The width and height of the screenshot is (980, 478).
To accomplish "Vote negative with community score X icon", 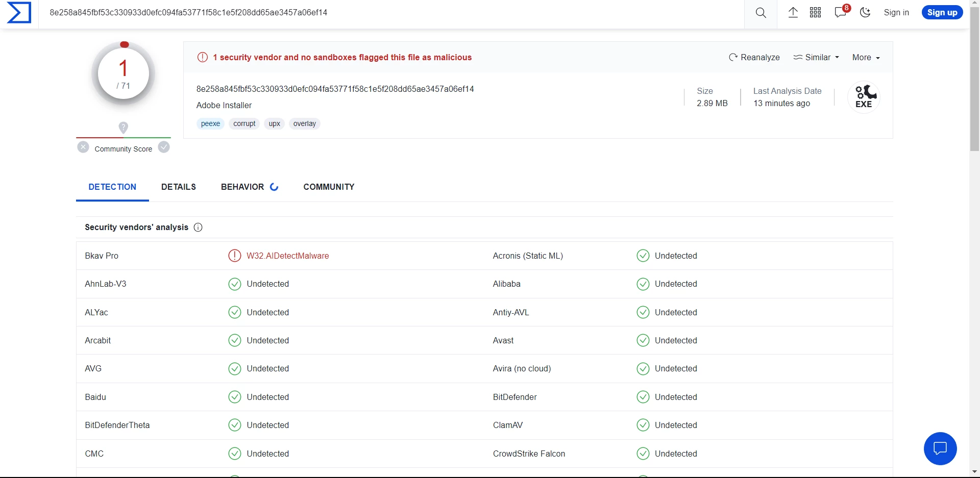I will point(83,147).
